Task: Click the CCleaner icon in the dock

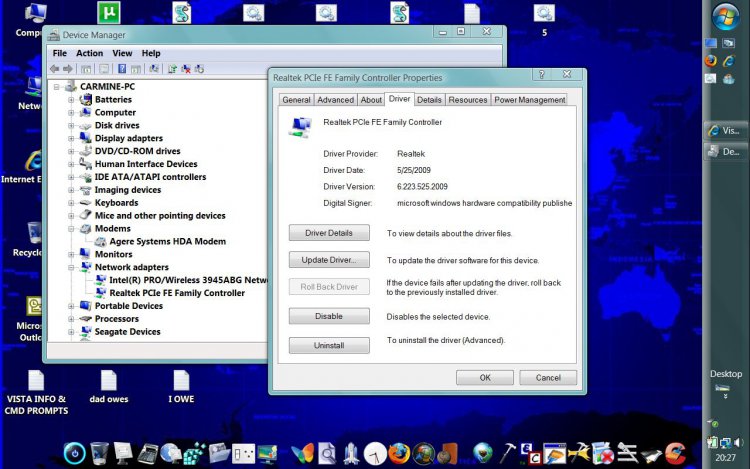Action: [675, 454]
